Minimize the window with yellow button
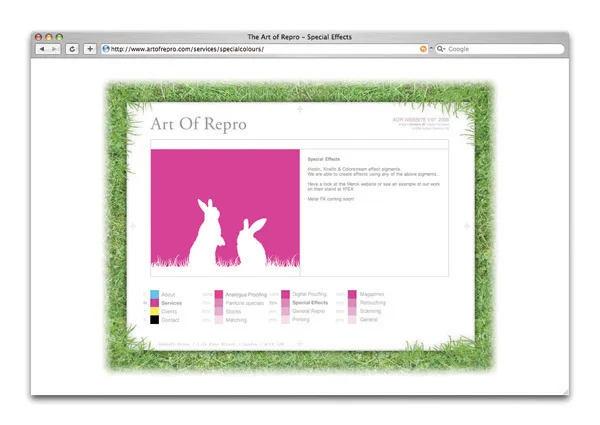 [49, 37]
